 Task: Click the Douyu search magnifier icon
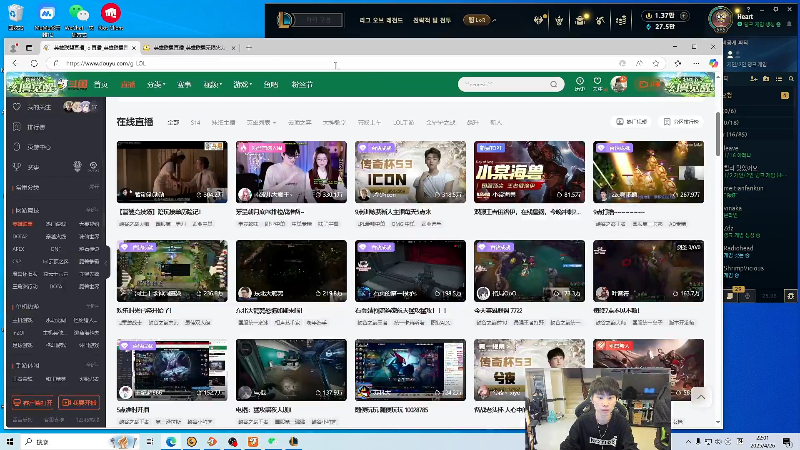[x=554, y=84]
